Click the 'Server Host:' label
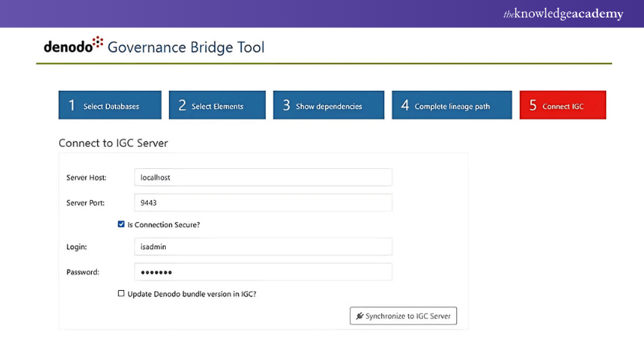 [x=86, y=177]
